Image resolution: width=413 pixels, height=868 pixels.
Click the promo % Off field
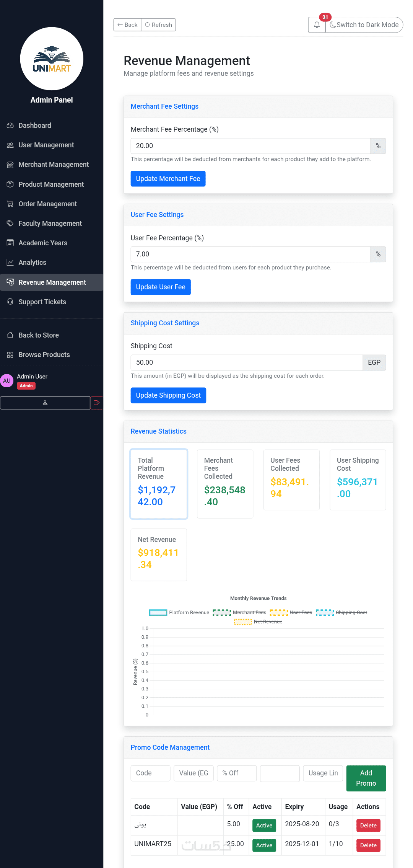point(237,773)
